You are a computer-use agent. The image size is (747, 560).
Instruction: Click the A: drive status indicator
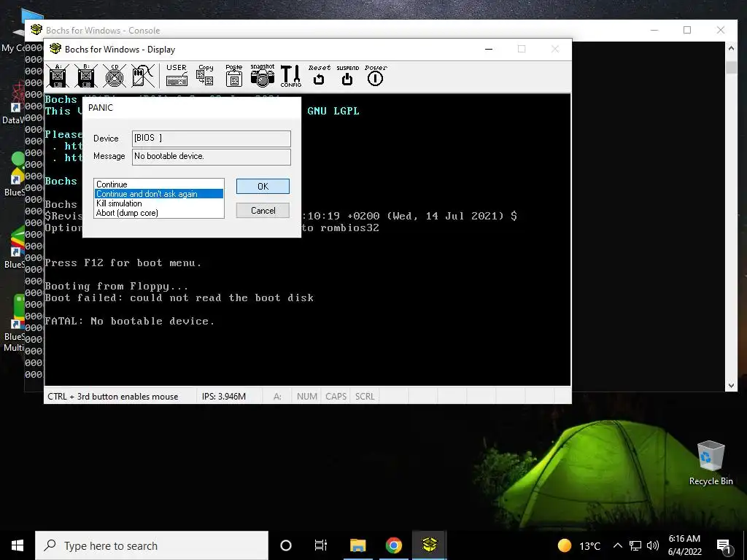[277, 396]
